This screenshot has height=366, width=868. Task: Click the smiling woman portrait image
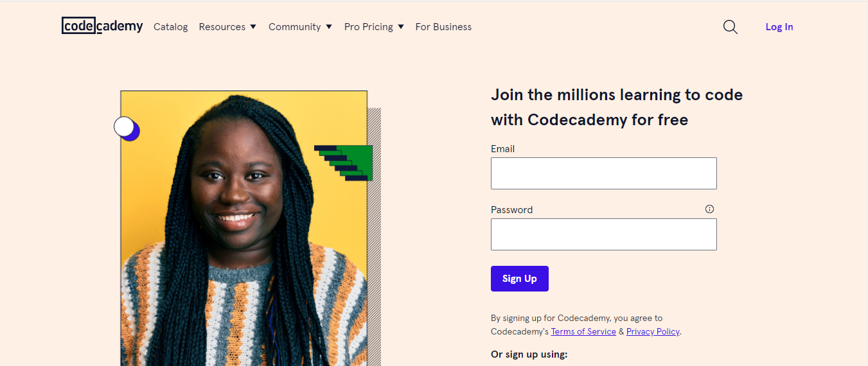[244, 229]
